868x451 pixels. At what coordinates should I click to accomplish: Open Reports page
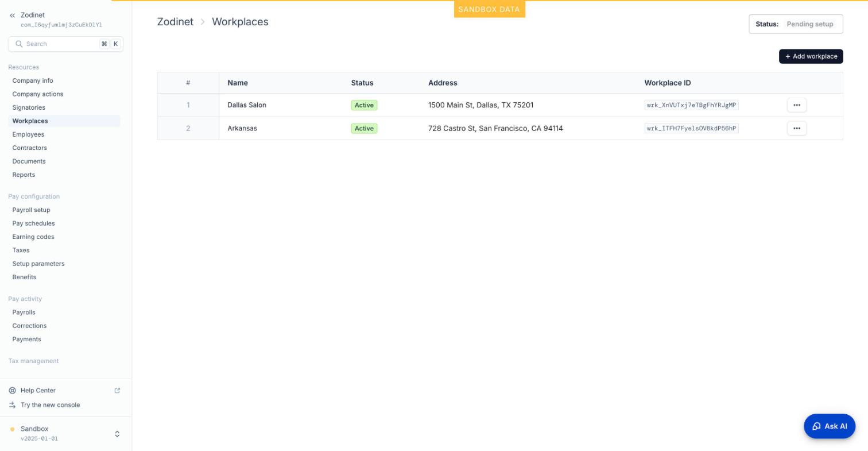tap(24, 175)
